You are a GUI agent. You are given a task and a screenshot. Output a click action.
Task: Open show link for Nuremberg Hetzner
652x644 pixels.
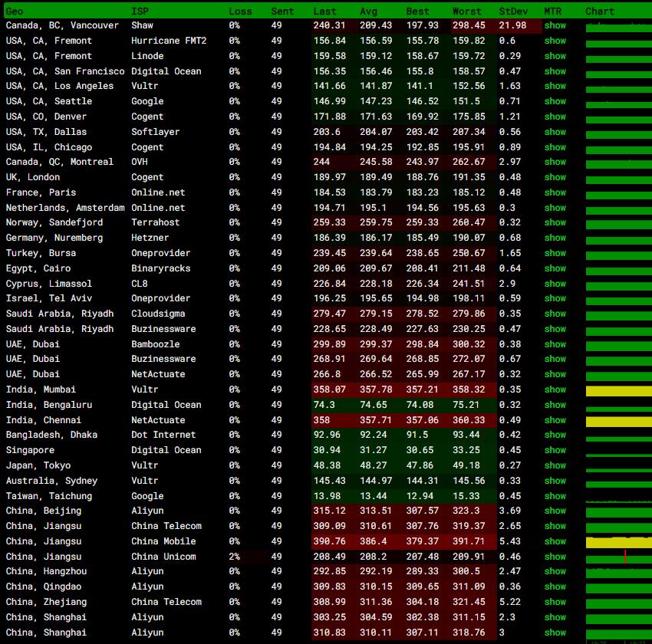(x=555, y=238)
